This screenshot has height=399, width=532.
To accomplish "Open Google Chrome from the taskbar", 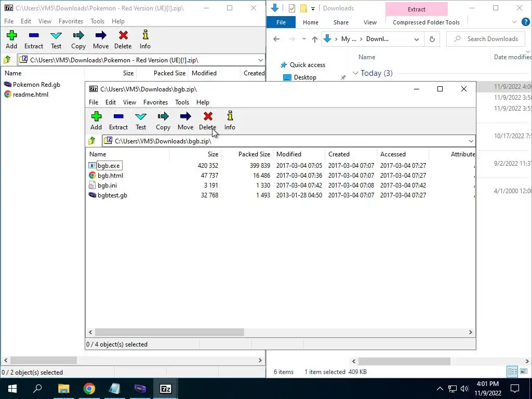I will 89,389.
